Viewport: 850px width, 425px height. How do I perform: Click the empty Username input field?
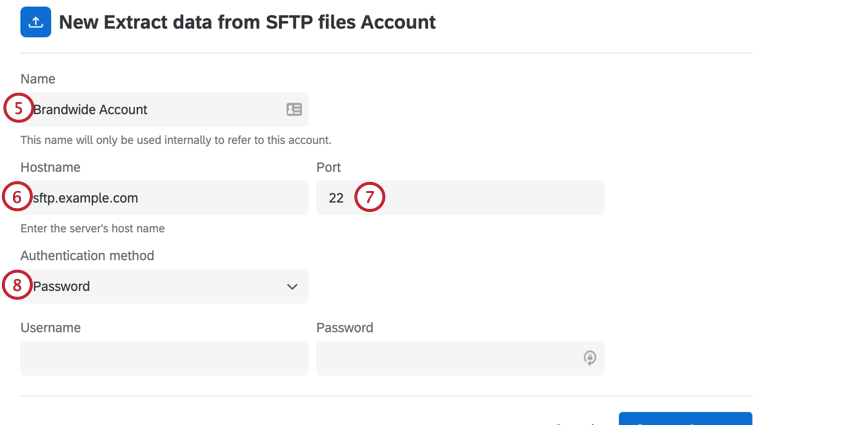(164, 358)
